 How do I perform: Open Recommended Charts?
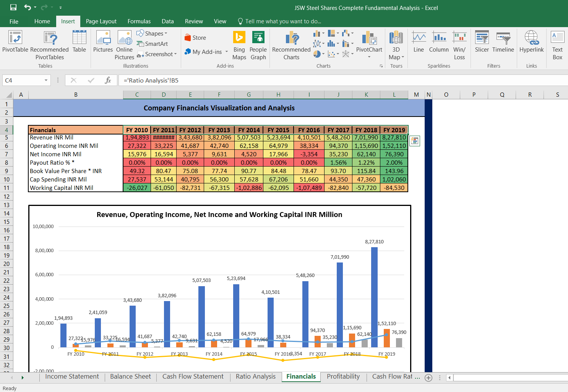[291, 45]
